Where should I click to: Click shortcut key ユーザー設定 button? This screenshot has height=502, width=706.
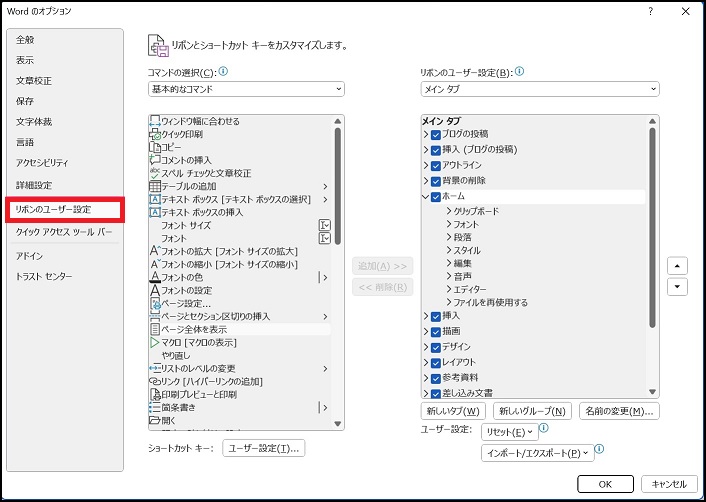264,448
